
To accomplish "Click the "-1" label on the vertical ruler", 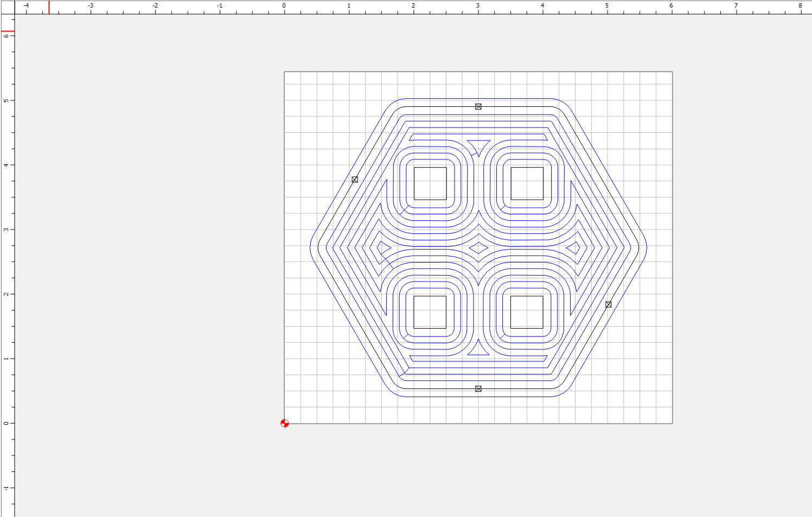I will click(x=6, y=488).
